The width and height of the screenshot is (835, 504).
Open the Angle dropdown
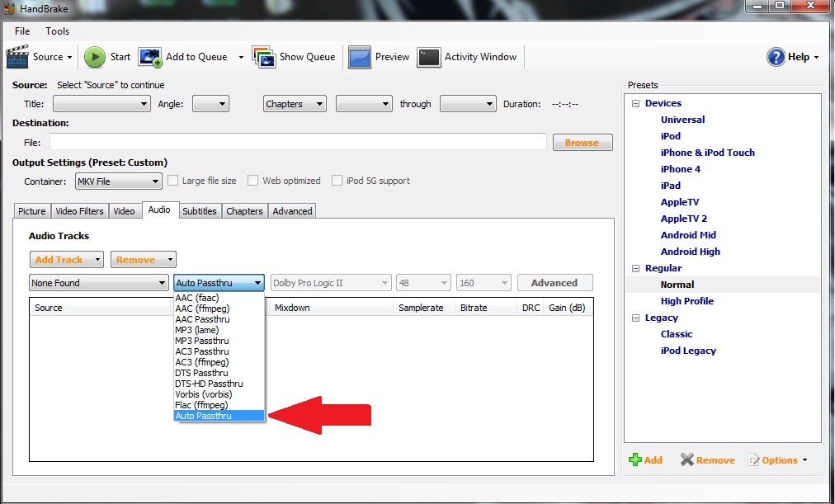211,104
